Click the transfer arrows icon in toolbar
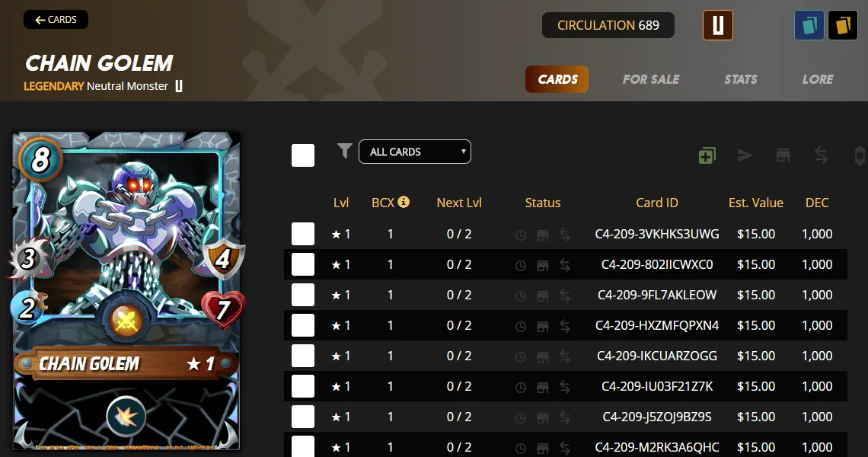The image size is (868, 457). click(x=822, y=155)
